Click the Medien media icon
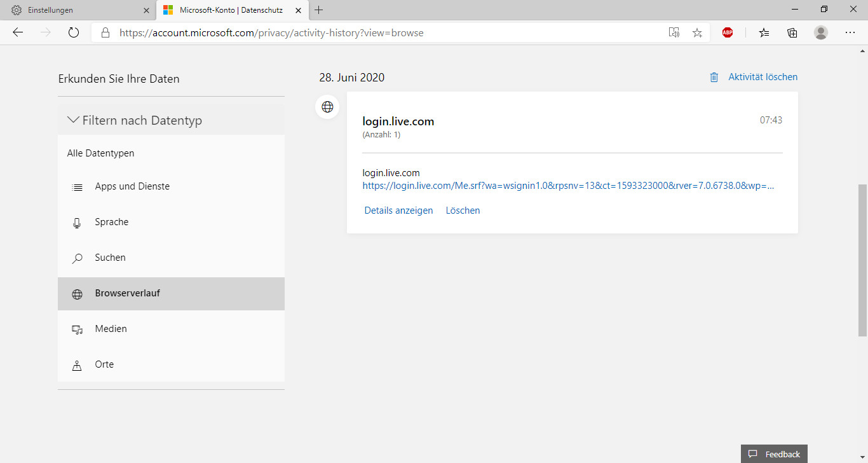Image resolution: width=868 pixels, height=463 pixels. click(78, 330)
